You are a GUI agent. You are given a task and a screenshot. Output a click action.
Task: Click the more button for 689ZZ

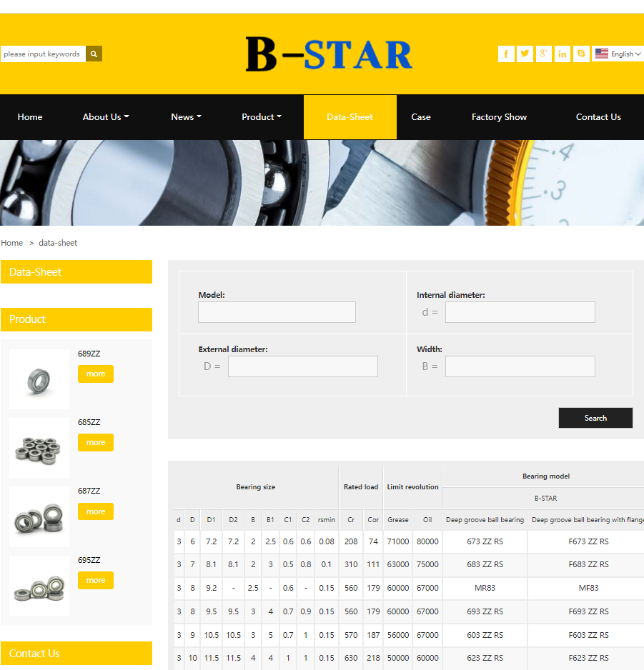[96, 374]
